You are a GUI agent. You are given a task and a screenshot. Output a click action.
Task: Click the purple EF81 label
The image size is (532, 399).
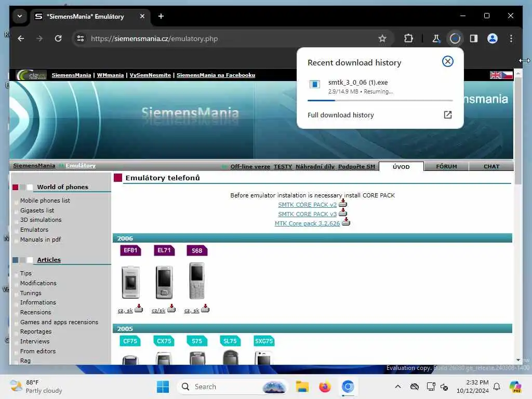pyautogui.click(x=130, y=250)
